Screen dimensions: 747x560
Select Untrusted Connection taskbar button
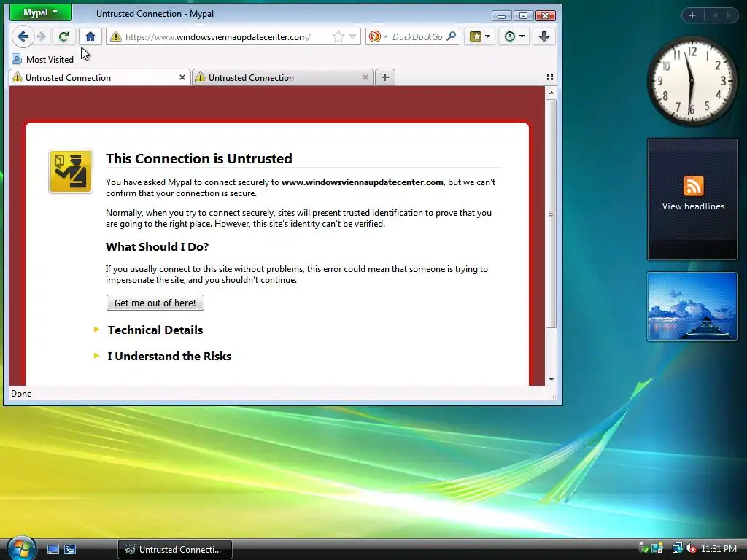pyautogui.click(x=175, y=550)
